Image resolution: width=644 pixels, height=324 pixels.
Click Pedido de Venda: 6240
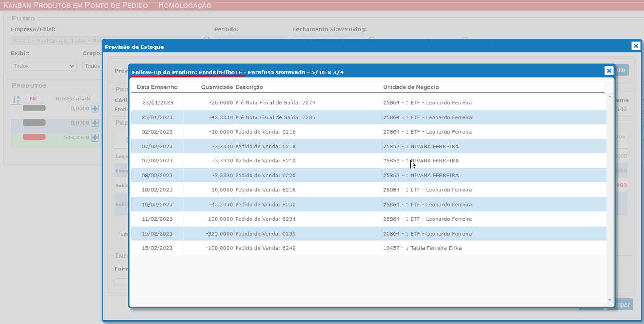click(x=265, y=248)
